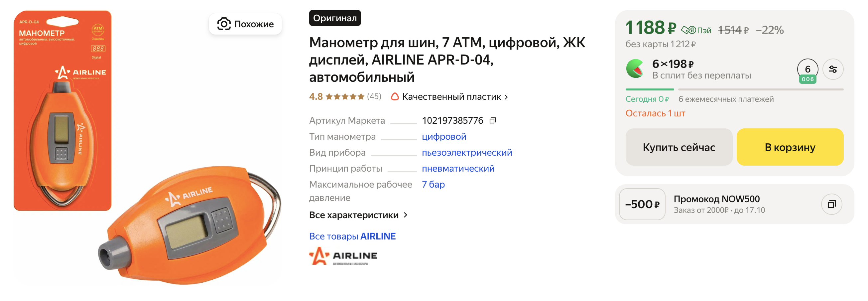The height and width of the screenshot is (301, 868).
Task: Click the green Split payment progress bar
Action: 650,89
